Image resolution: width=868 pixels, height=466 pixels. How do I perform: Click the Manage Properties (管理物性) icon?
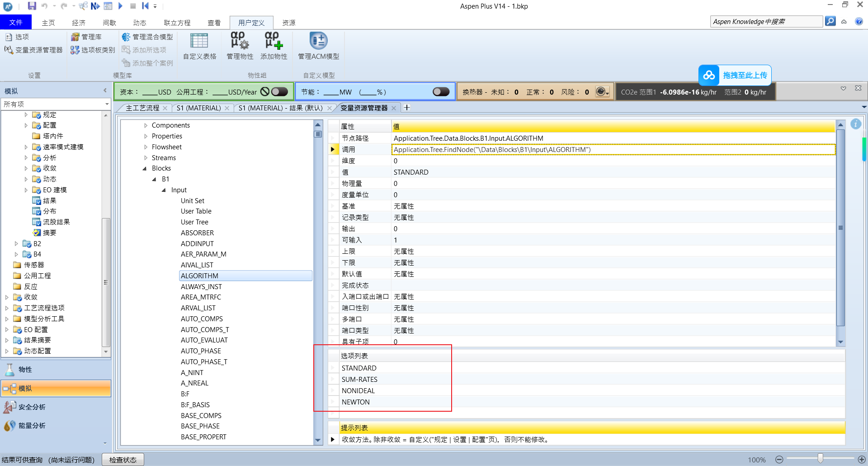(x=240, y=41)
